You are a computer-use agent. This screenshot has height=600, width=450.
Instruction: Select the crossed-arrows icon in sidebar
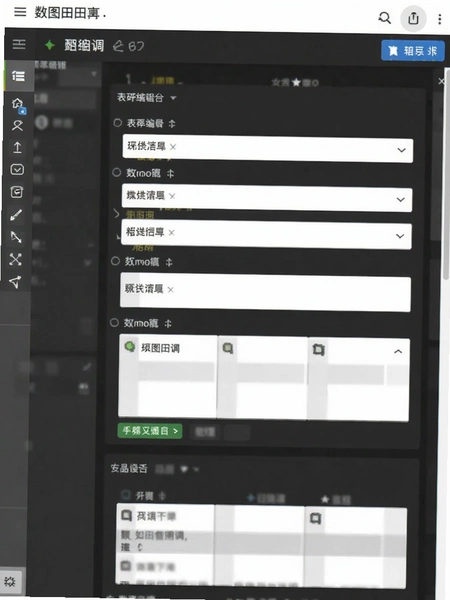(x=16, y=259)
